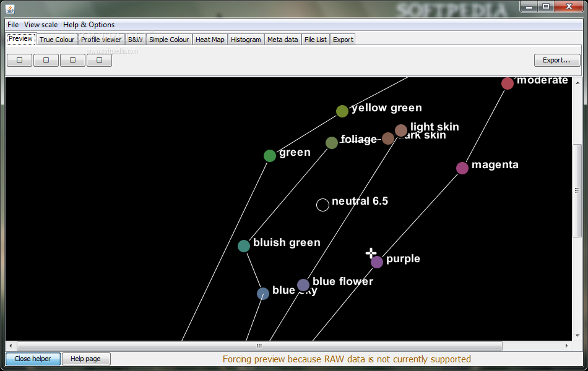Open the Histogram tab

pos(246,40)
